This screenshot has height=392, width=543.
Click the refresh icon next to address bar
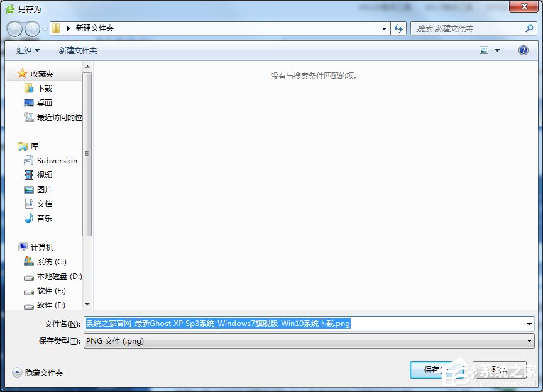coord(399,28)
